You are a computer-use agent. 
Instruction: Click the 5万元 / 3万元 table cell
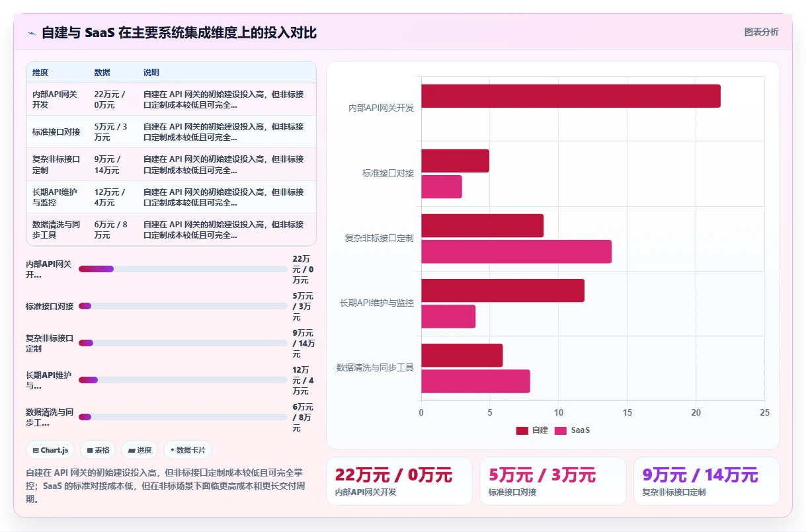[113, 132]
